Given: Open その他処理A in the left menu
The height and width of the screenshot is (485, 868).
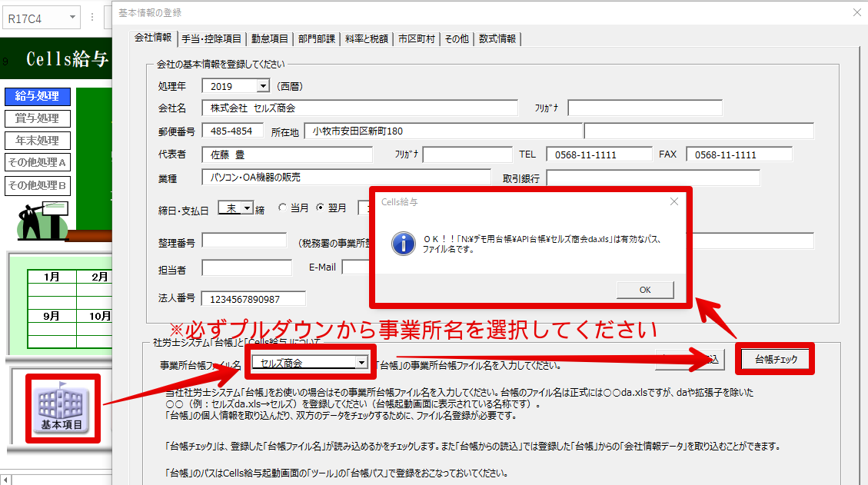Looking at the screenshot, I should pyautogui.click(x=38, y=162).
